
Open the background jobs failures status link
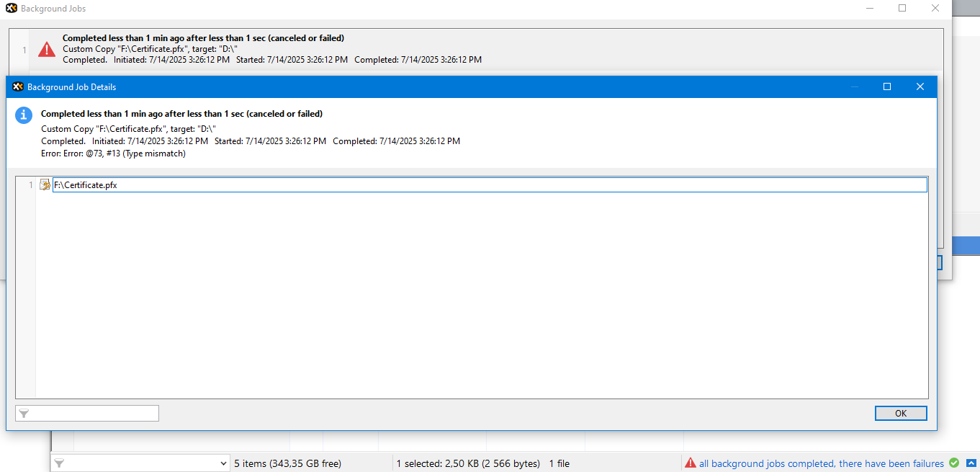[821, 463]
